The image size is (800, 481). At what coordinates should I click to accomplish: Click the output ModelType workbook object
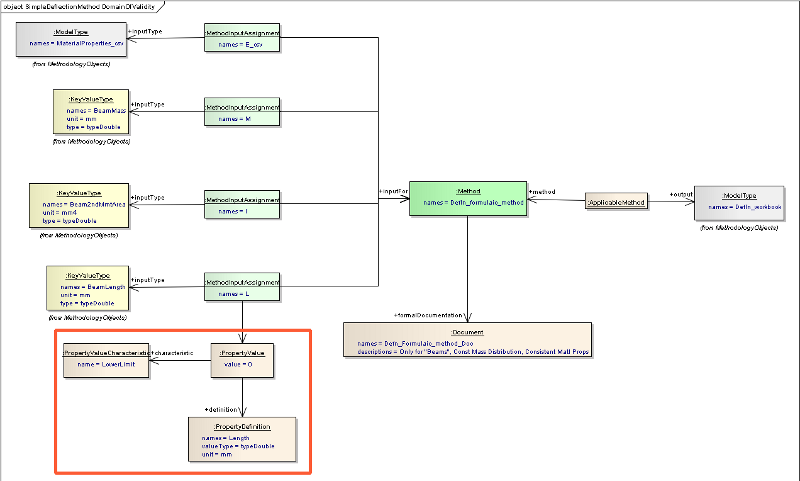pyautogui.click(x=738, y=202)
